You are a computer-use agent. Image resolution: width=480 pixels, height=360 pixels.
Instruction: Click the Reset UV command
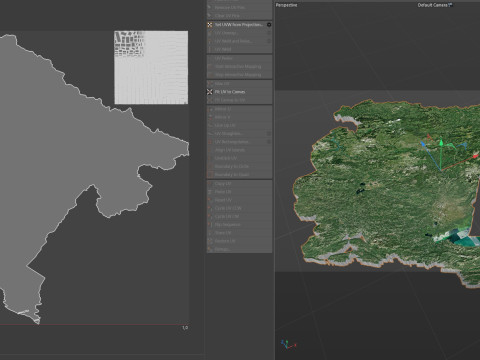point(239,200)
